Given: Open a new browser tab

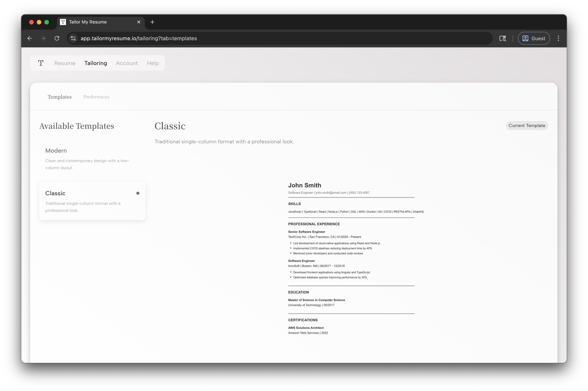Looking at the screenshot, I should tap(152, 22).
